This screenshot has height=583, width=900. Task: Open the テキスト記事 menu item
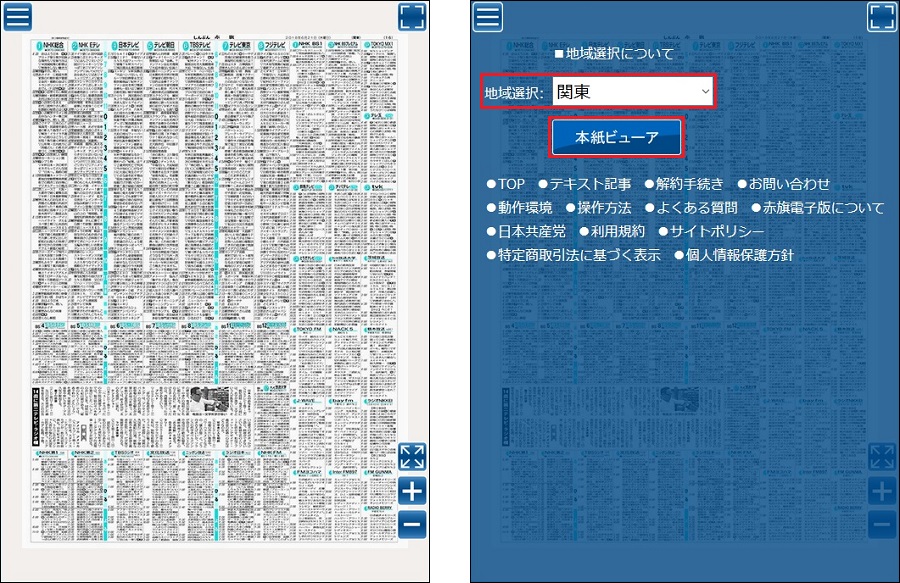coord(590,184)
